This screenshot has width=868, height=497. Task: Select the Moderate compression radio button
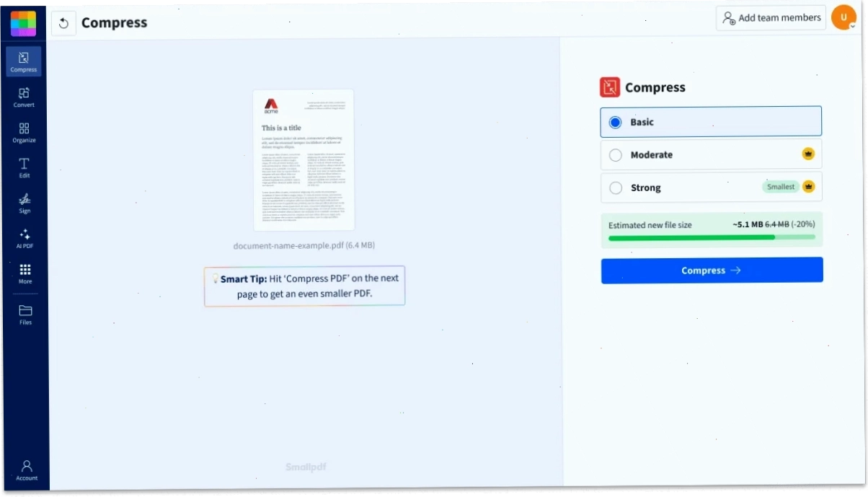click(x=616, y=155)
